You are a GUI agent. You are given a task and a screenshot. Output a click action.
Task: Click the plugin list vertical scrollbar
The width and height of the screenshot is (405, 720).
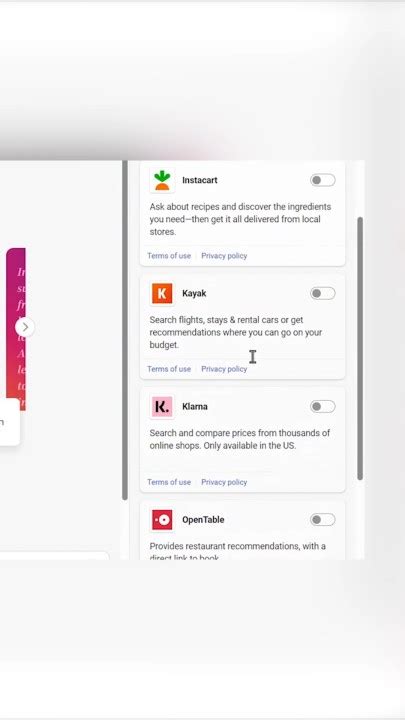tap(360, 349)
